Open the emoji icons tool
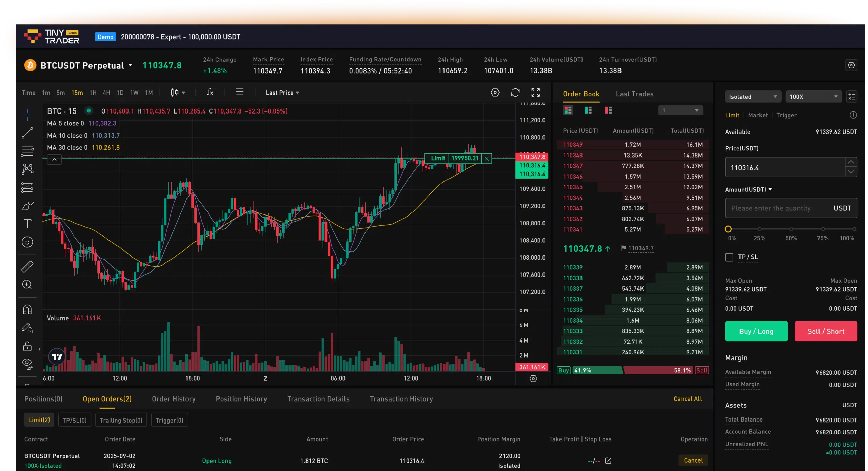 [27, 242]
